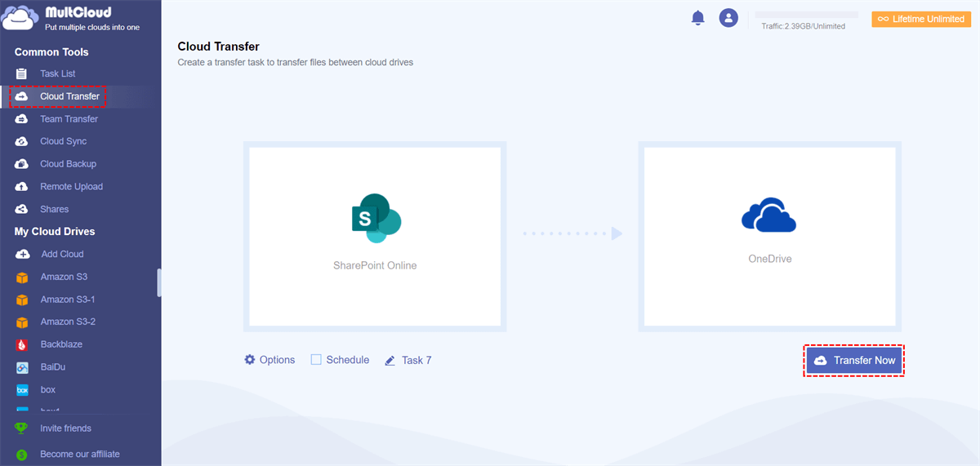Image resolution: width=980 pixels, height=466 pixels.
Task: Click the SharePoint Online logo
Action: (376, 219)
